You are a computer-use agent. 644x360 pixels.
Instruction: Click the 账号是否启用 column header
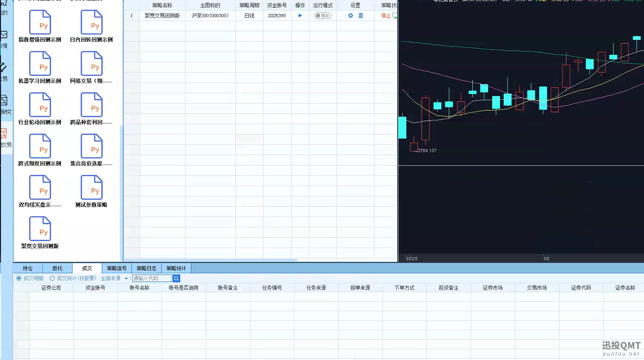coord(184,288)
